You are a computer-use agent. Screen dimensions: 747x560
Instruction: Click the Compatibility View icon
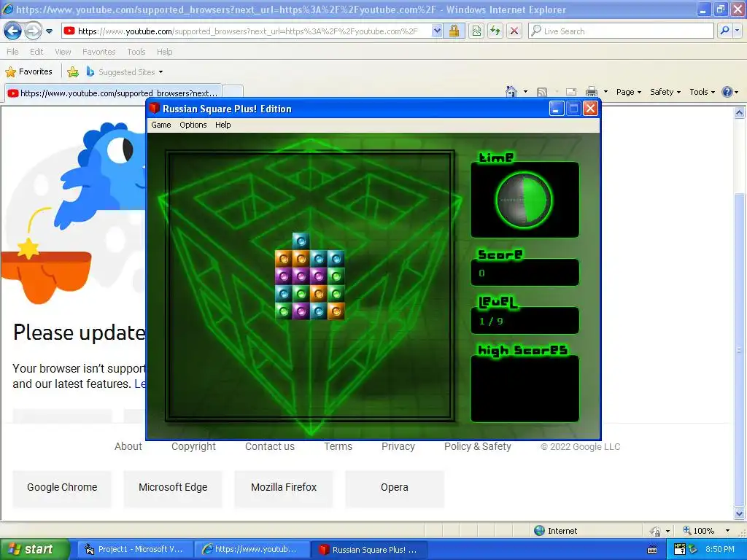(x=476, y=31)
